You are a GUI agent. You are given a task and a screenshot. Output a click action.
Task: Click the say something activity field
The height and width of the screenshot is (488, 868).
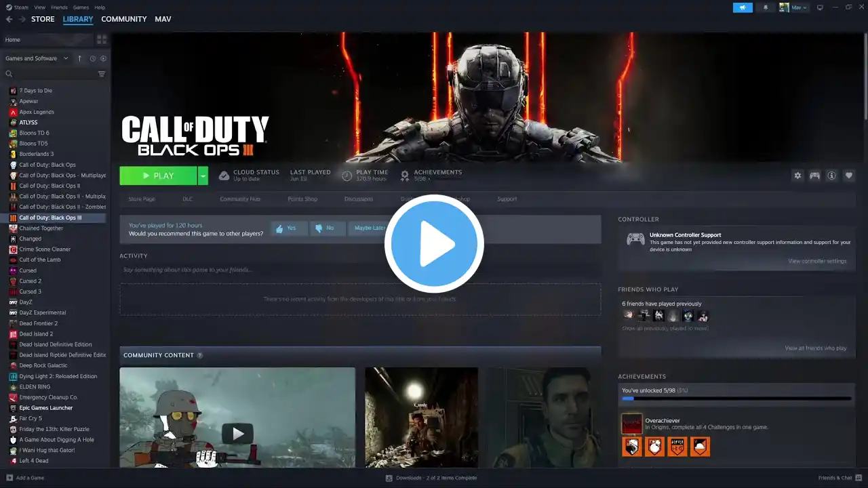click(360, 270)
